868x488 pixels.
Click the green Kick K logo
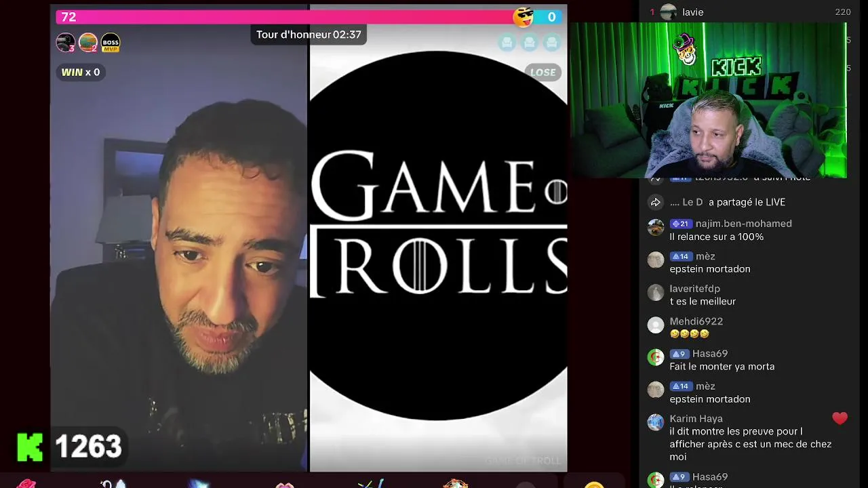click(30, 447)
